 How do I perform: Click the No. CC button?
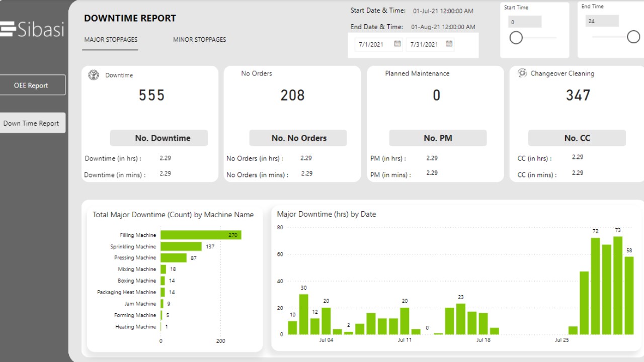[x=577, y=138]
